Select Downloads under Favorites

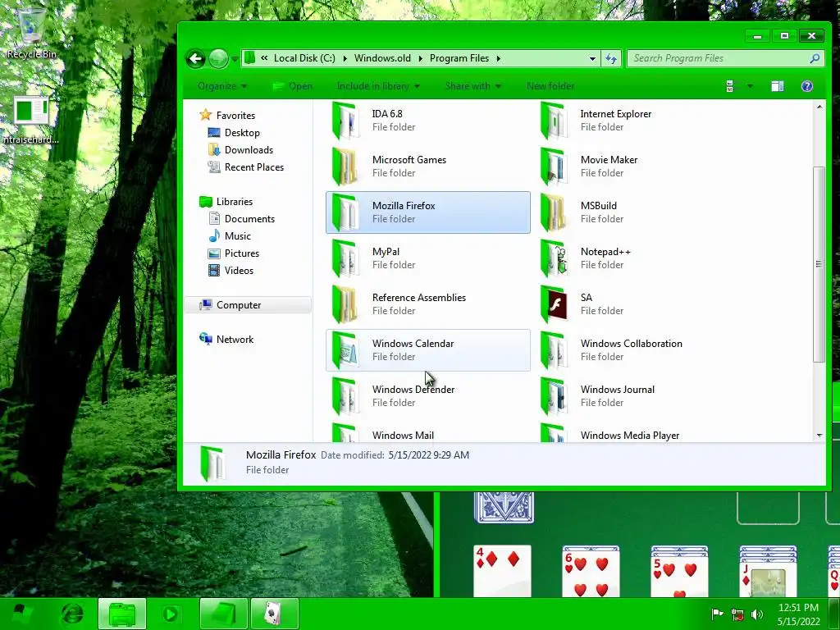point(249,150)
